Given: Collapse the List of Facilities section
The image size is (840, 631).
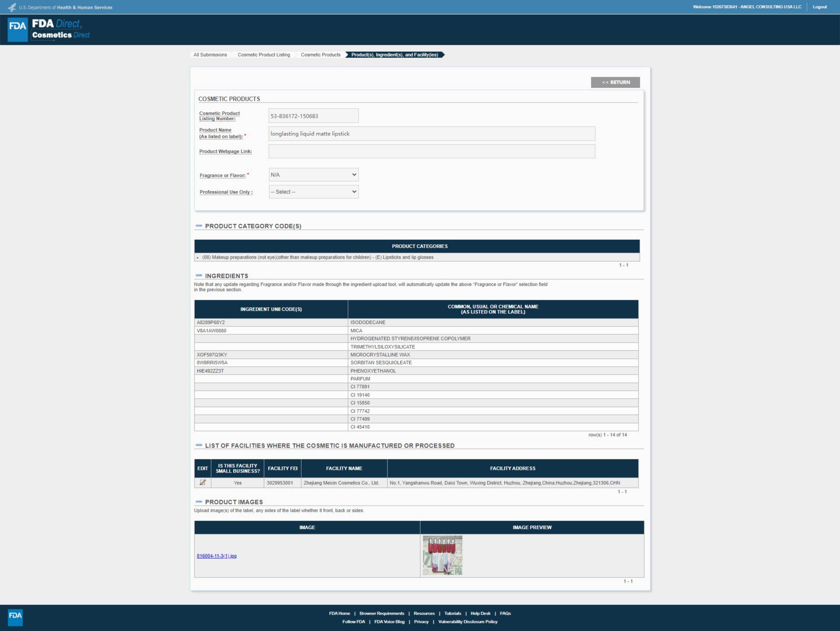Looking at the screenshot, I should [x=199, y=445].
